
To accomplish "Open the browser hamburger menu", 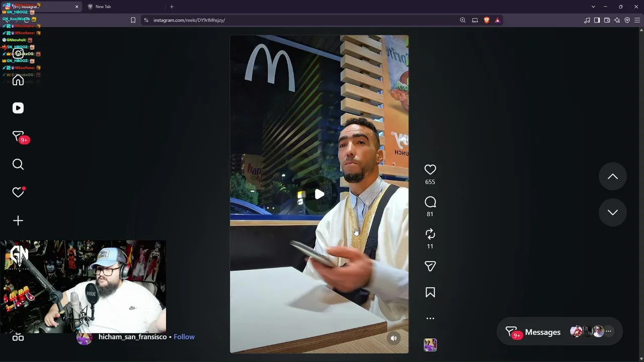I will [x=637, y=20].
